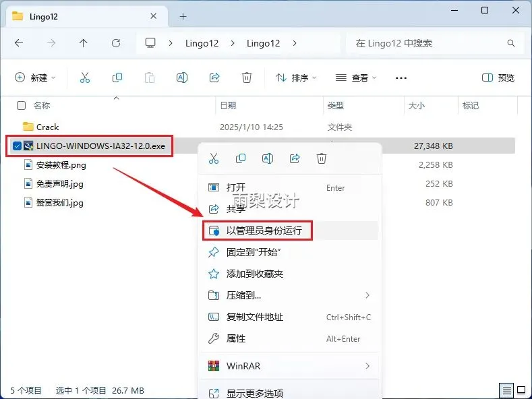Image resolution: width=532 pixels, height=399 pixels.
Task: Delete via context menu trash icon
Action: 322,158
